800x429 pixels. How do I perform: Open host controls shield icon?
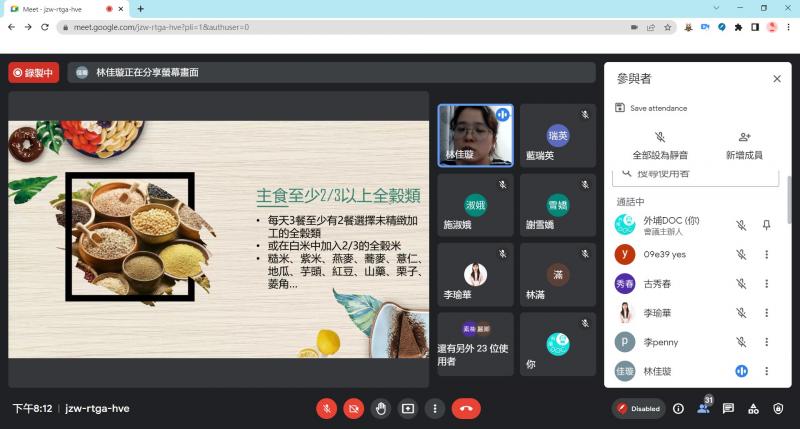point(778,408)
